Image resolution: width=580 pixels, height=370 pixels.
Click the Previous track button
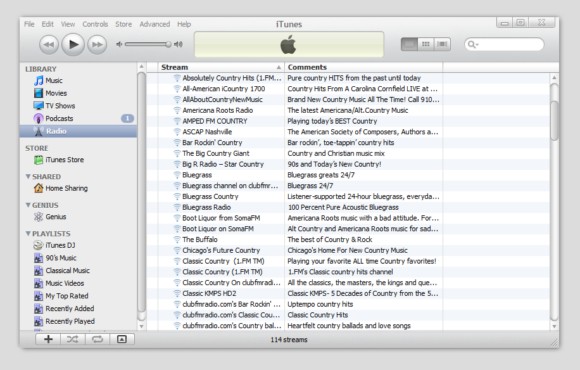49,44
